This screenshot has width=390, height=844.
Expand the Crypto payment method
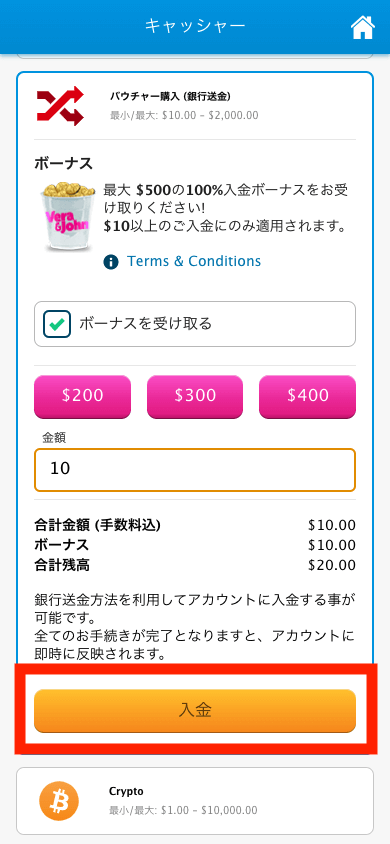click(x=195, y=801)
